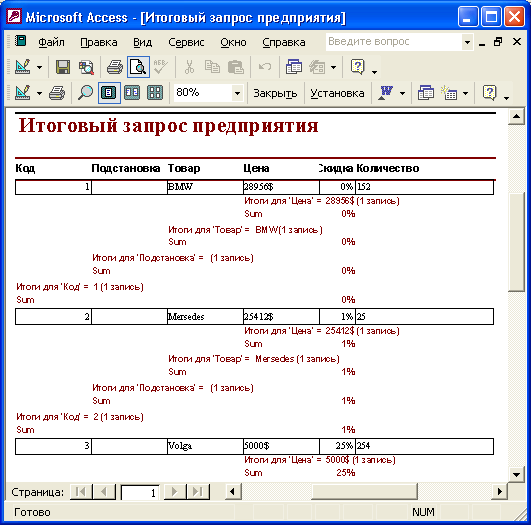This screenshot has width=531, height=525.
Task: Open the Help icon in the preview toolbar
Action: (x=489, y=92)
